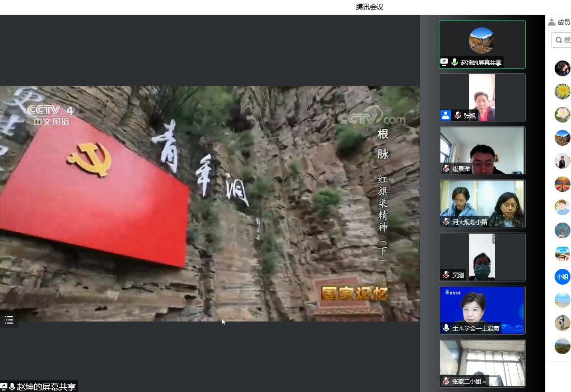Click the mic icon in bottom-left share label
Image resolution: width=571 pixels, height=392 pixels.
(x=12, y=387)
